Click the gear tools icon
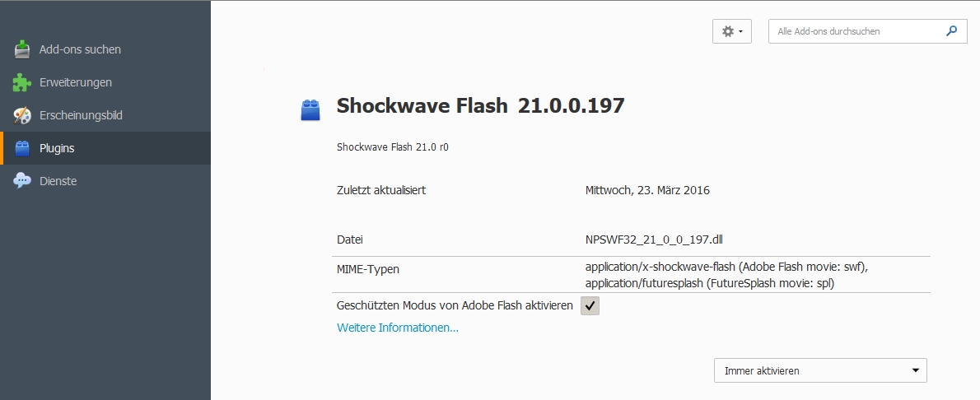Image resolution: width=980 pixels, height=400 pixels. coord(727,31)
